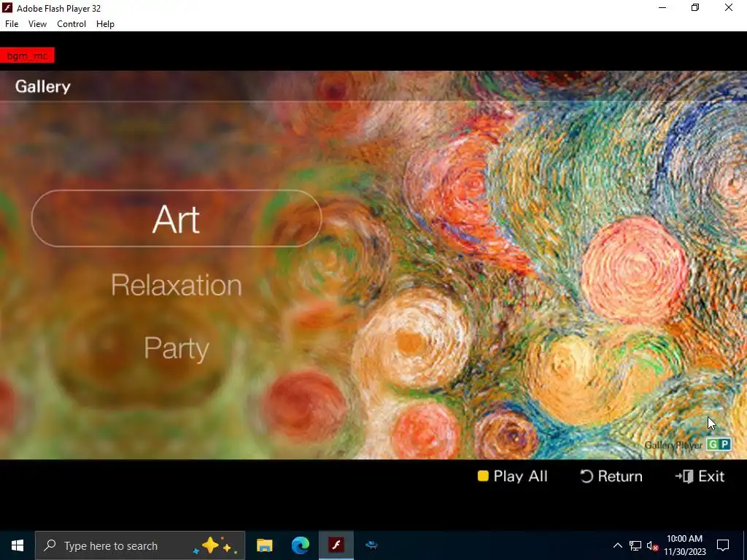Launch Microsoft Edge from the taskbar
The height and width of the screenshot is (560, 747).
pyautogui.click(x=300, y=545)
